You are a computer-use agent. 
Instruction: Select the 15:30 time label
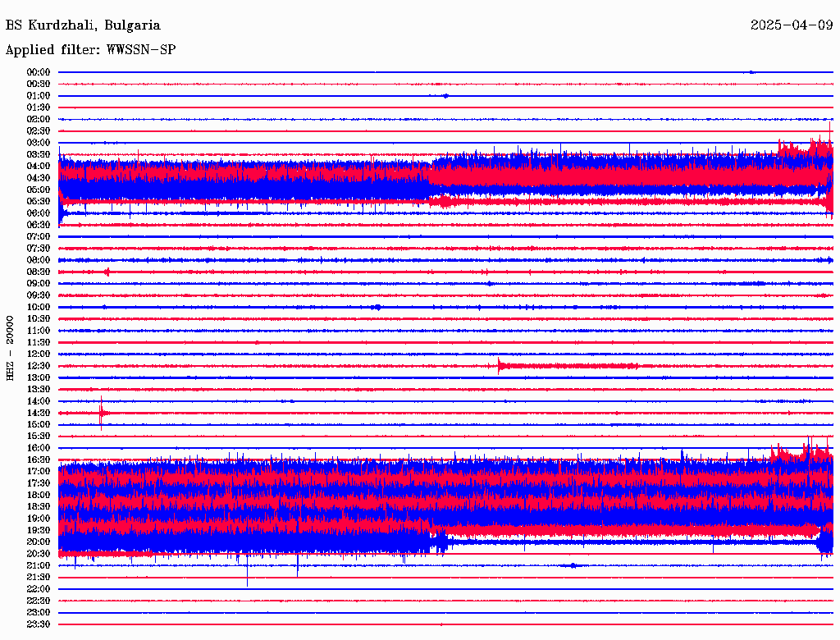click(39, 436)
